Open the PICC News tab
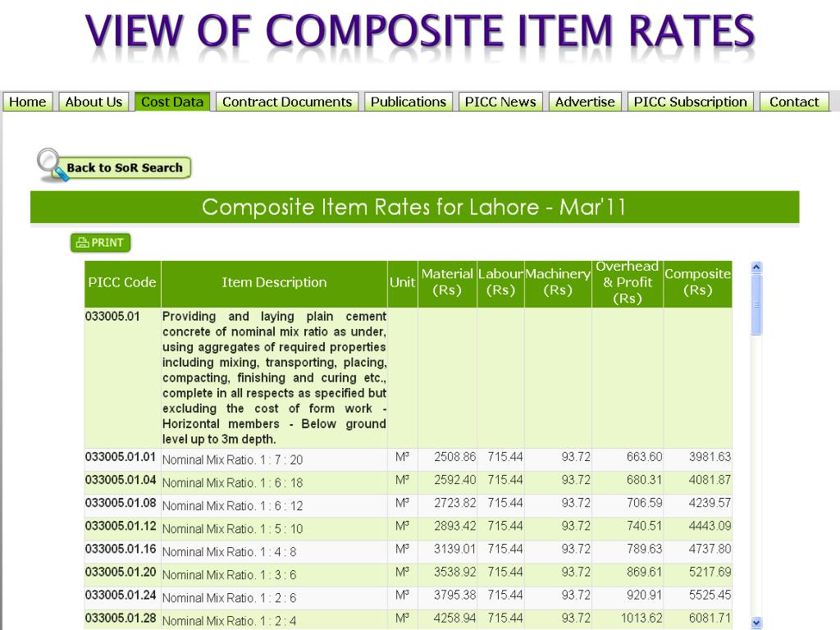The image size is (840, 630). tap(500, 102)
